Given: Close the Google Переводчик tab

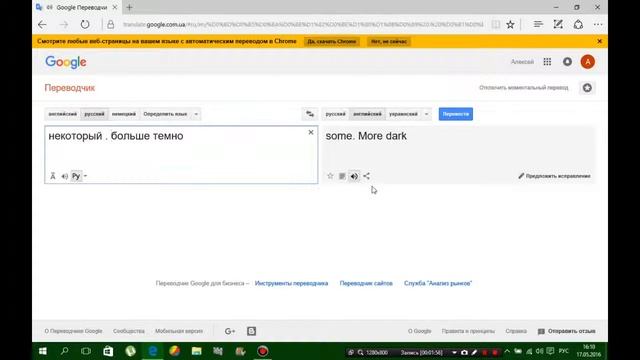Looking at the screenshot, I should coord(115,7).
